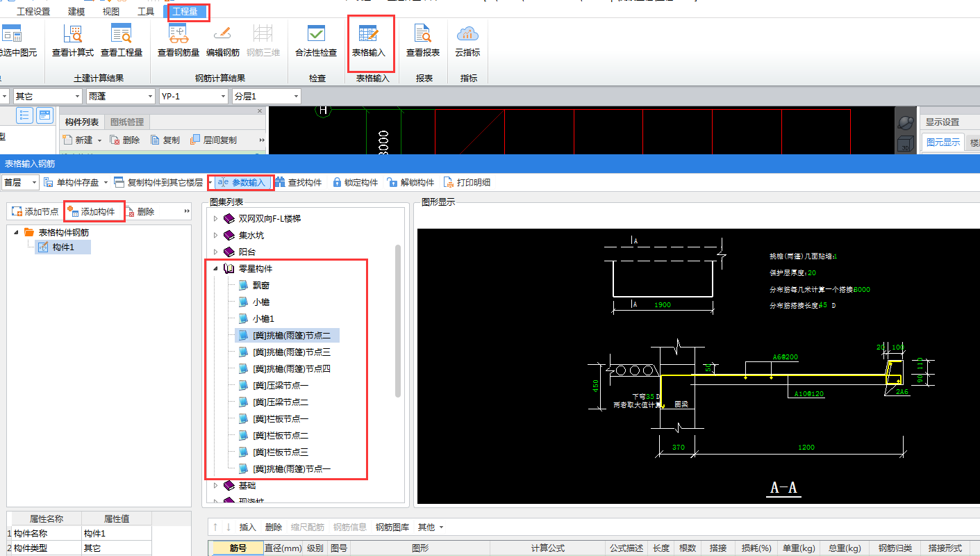Screen dimensions: 980x556
Task: Click 缩尺配筋 button
Action: [x=308, y=527]
